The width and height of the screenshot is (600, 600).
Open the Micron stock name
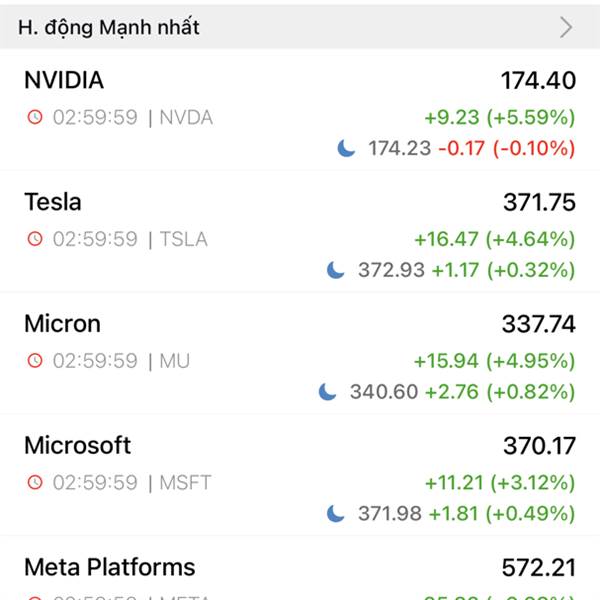point(62,324)
